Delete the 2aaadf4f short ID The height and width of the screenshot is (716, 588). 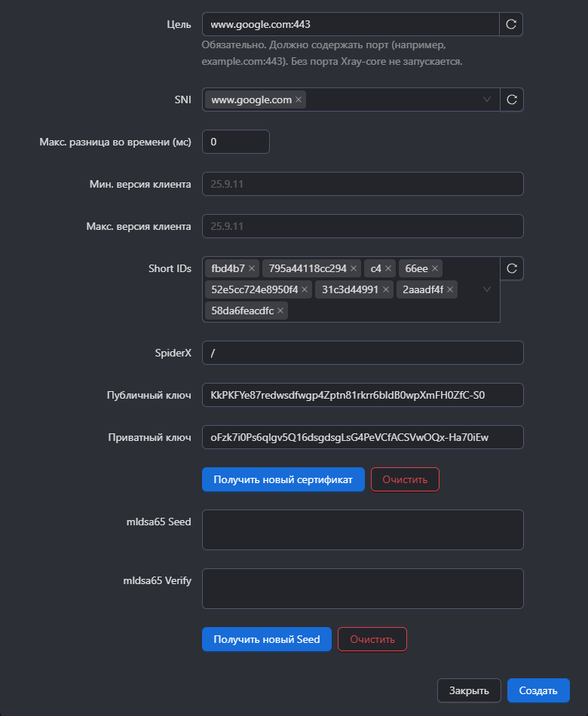pyautogui.click(x=450, y=289)
